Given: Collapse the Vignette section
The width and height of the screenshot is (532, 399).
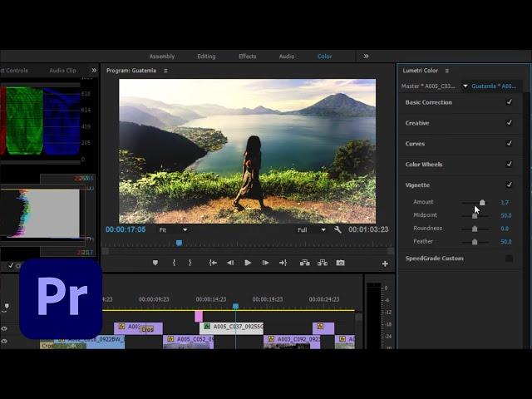Looking at the screenshot, I should pos(417,185).
